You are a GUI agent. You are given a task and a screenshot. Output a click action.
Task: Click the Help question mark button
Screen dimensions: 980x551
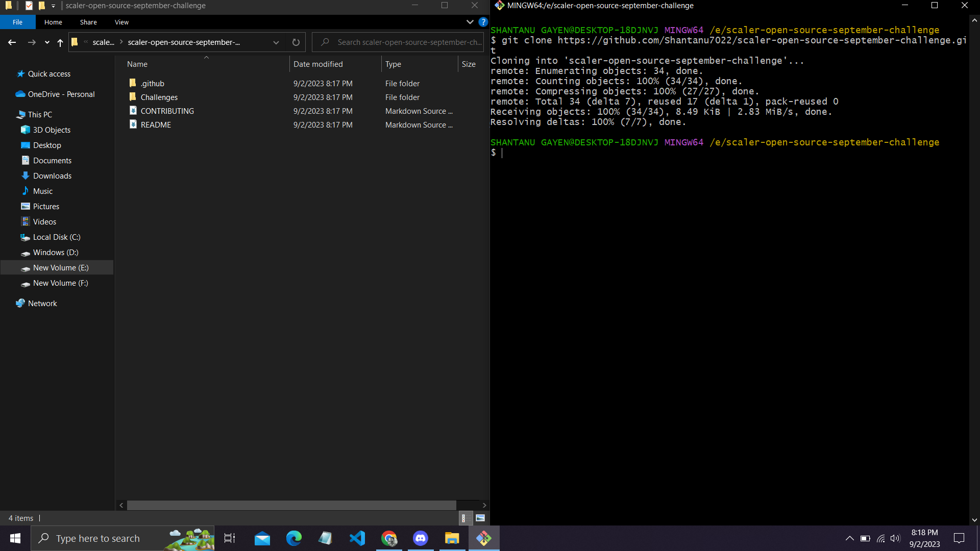tap(483, 22)
